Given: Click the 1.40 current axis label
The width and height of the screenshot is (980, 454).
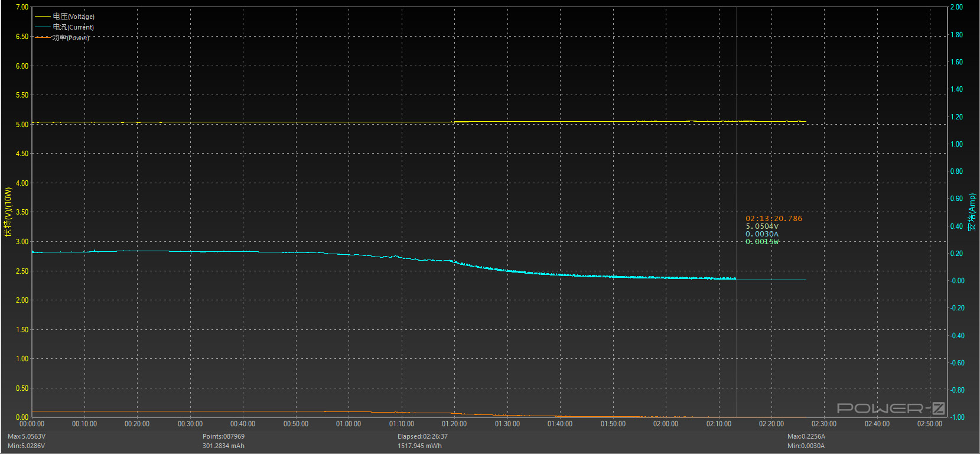Looking at the screenshot, I should pos(956,89).
